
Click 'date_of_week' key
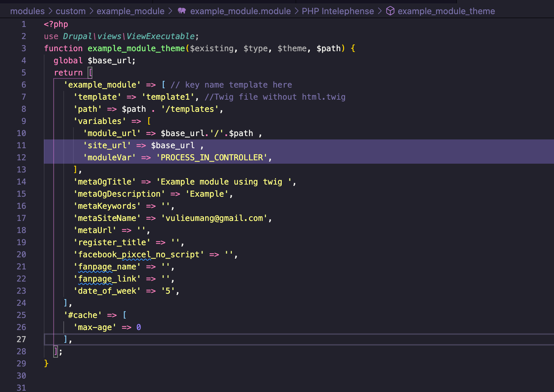(x=107, y=291)
